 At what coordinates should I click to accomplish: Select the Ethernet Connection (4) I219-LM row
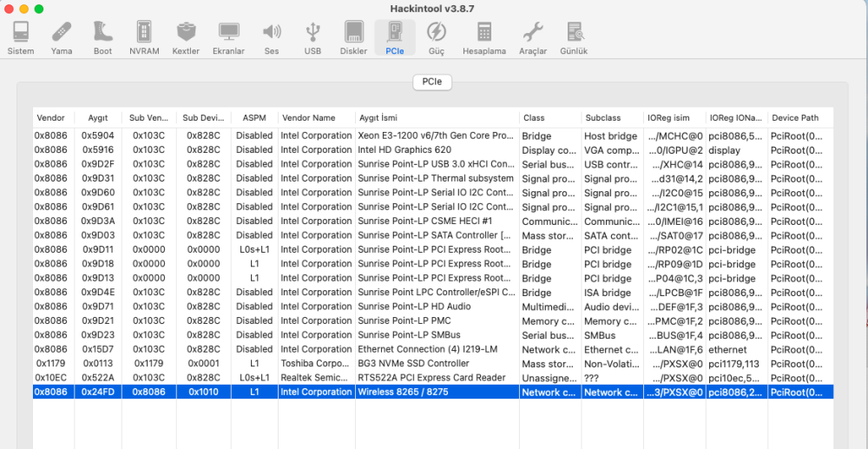(x=433, y=349)
